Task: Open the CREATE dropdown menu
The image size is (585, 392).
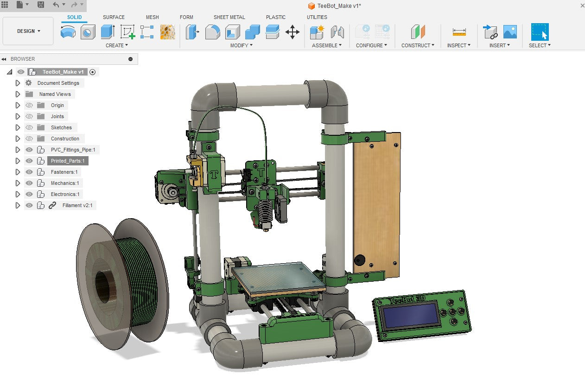Action: 117,45
